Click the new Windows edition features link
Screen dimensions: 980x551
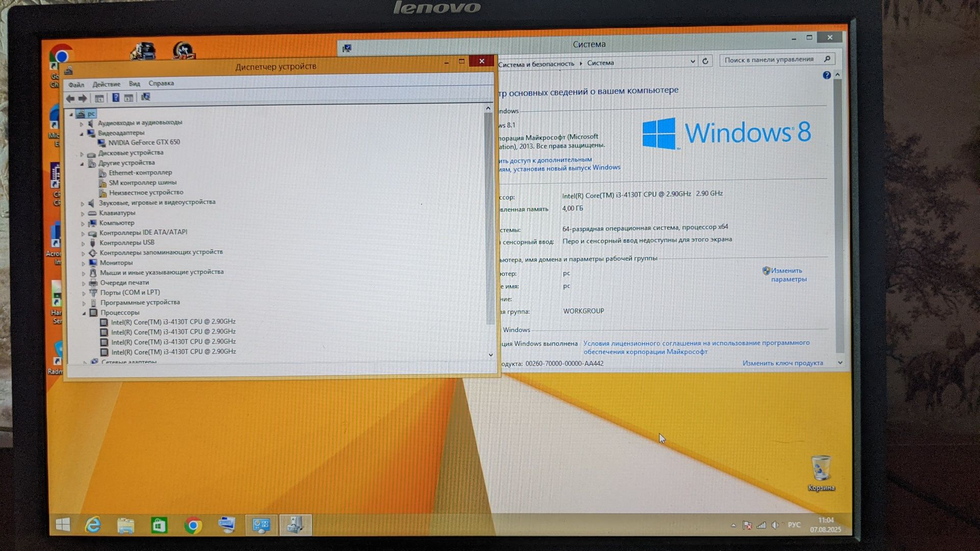point(559,164)
